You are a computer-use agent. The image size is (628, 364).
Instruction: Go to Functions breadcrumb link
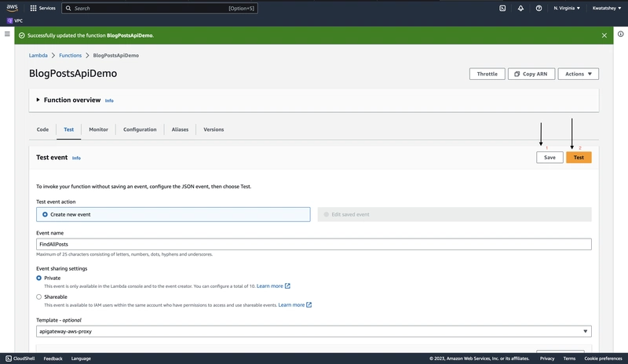[x=70, y=55]
